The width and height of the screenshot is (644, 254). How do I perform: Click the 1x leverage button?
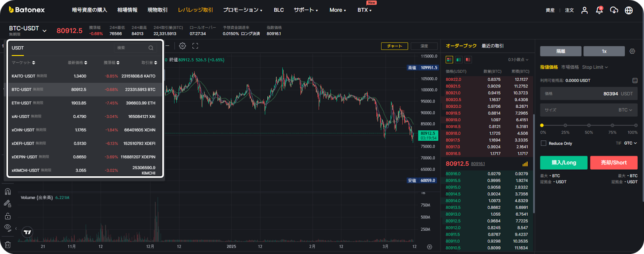tap(604, 51)
